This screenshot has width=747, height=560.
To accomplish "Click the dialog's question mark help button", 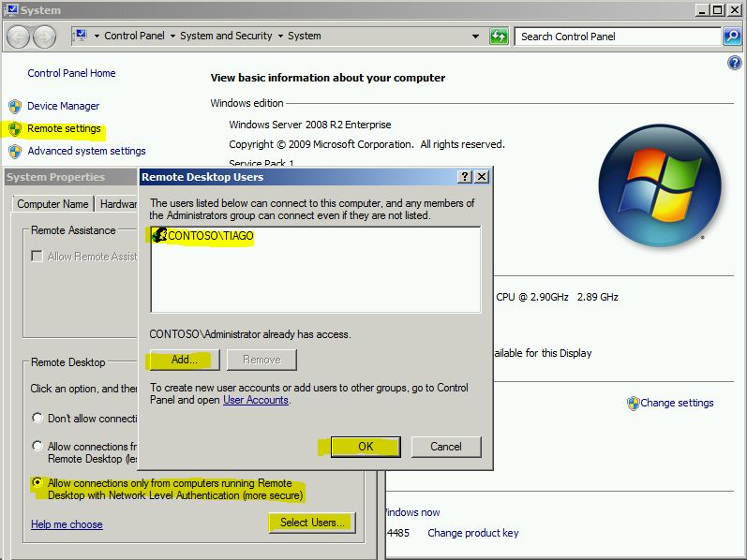I will 465,177.
